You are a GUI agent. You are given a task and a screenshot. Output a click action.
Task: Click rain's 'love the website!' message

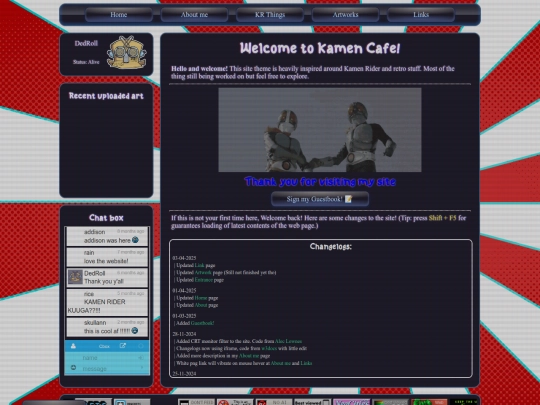tap(106, 261)
